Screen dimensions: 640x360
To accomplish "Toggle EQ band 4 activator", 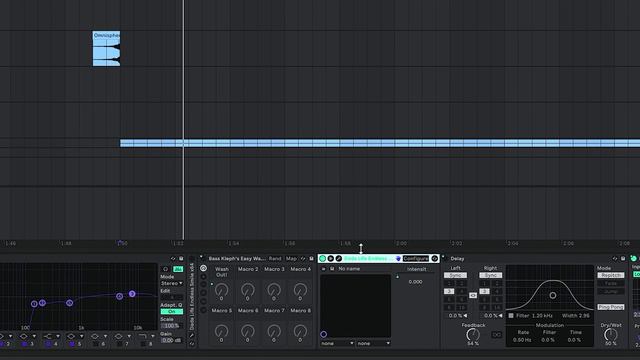I will (48, 344).
